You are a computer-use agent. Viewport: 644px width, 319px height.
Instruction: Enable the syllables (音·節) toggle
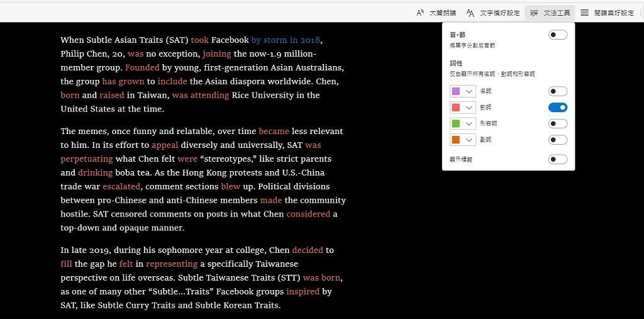pos(558,35)
